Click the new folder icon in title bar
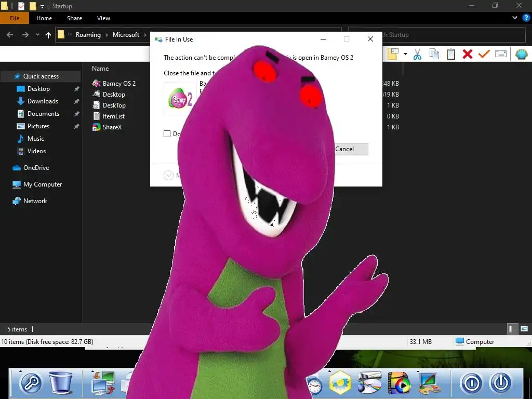The image size is (532, 399). [33, 6]
